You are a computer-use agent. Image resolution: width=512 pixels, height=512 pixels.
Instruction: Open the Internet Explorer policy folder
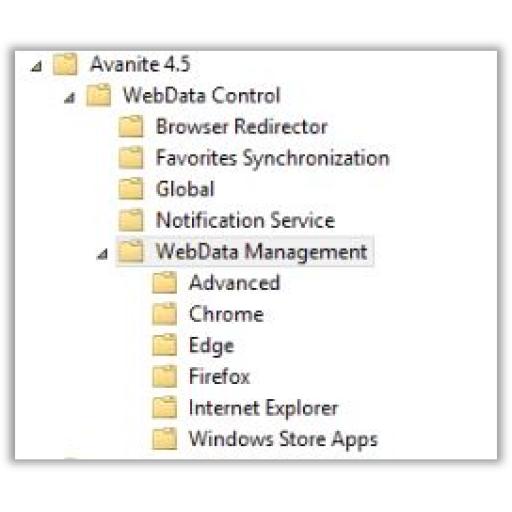263,408
